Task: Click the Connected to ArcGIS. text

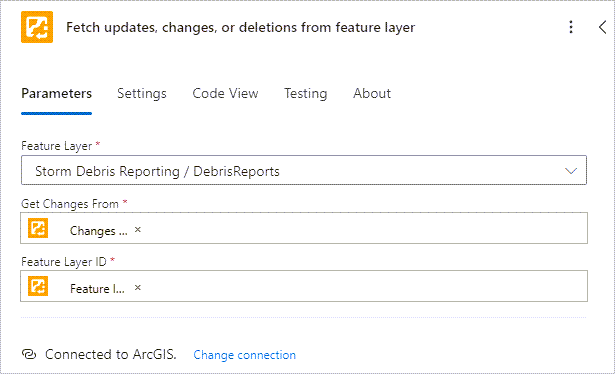Action: [111, 354]
